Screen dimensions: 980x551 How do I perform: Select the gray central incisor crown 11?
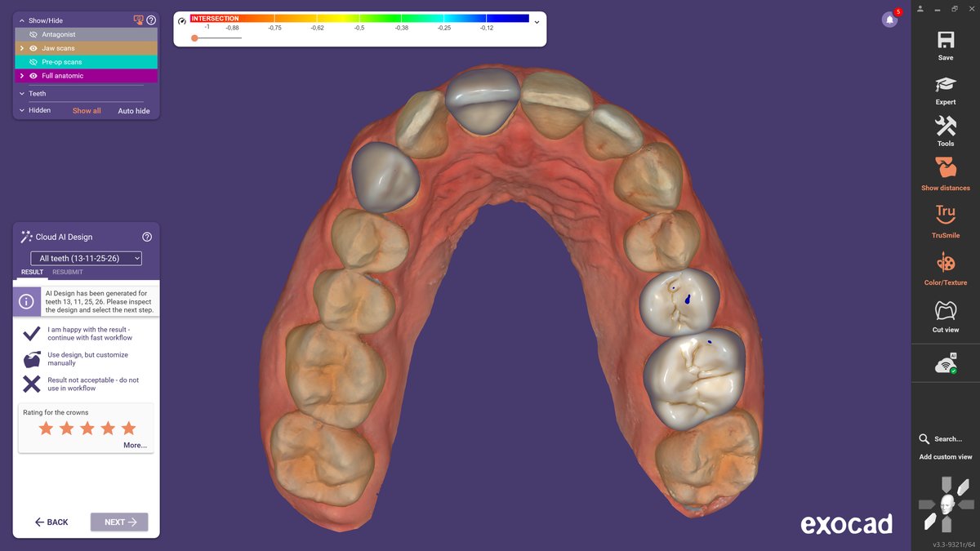483,100
